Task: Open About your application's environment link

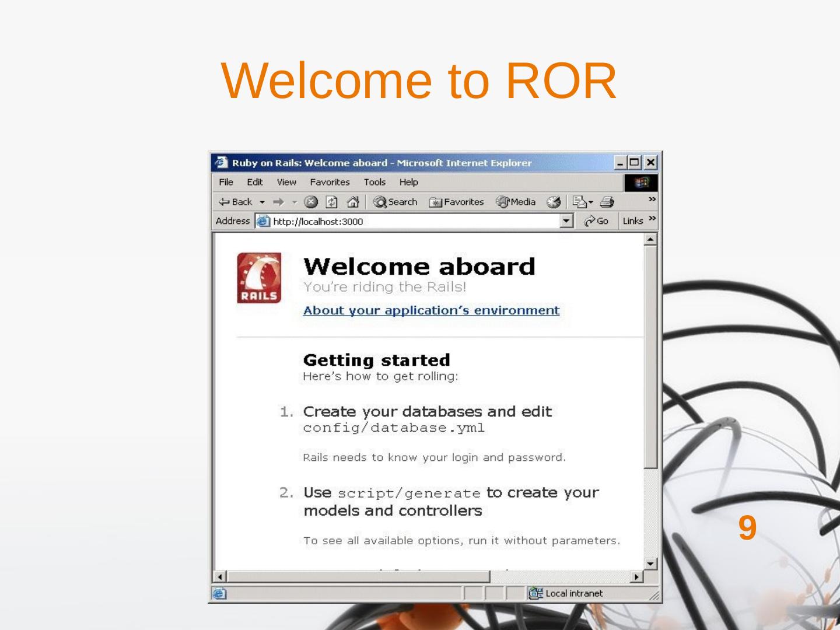Action: pyautogui.click(x=431, y=310)
